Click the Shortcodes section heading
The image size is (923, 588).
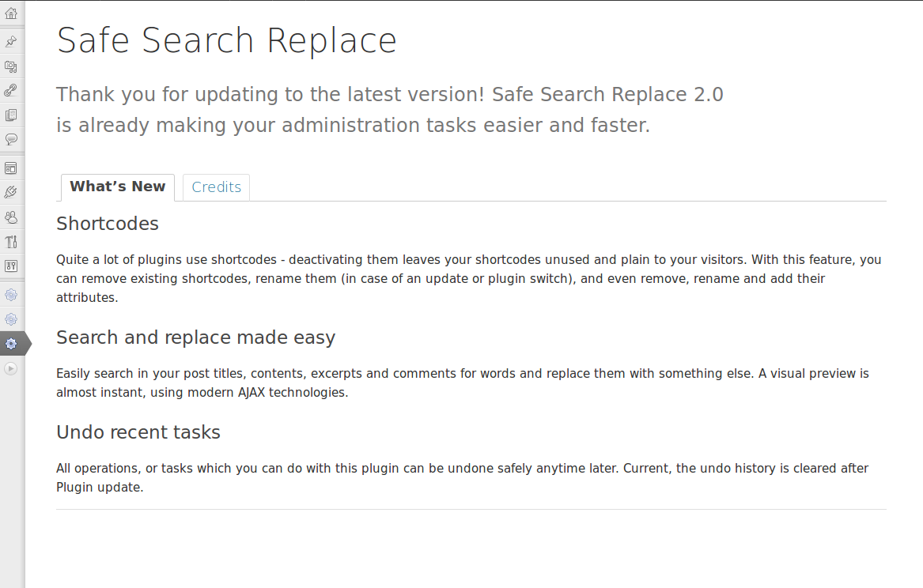click(x=108, y=224)
